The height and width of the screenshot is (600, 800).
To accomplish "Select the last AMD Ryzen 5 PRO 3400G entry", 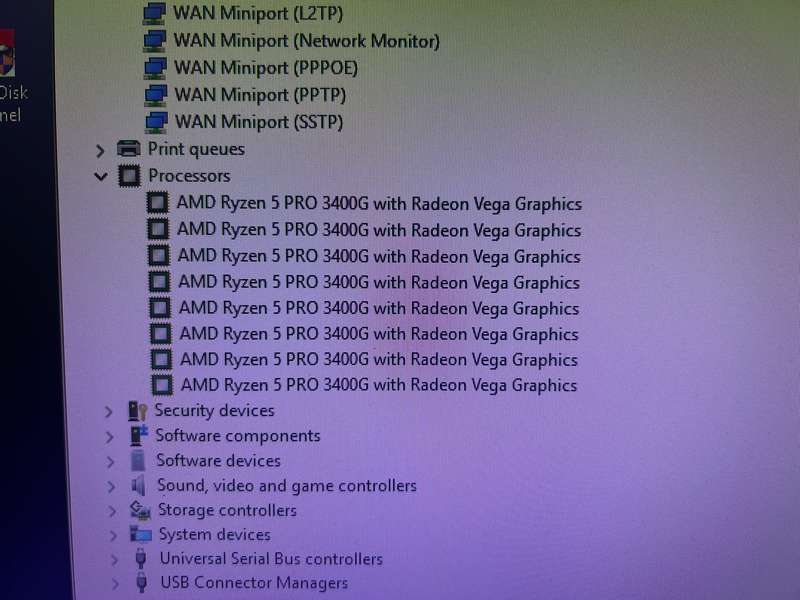I will (x=379, y=385).
